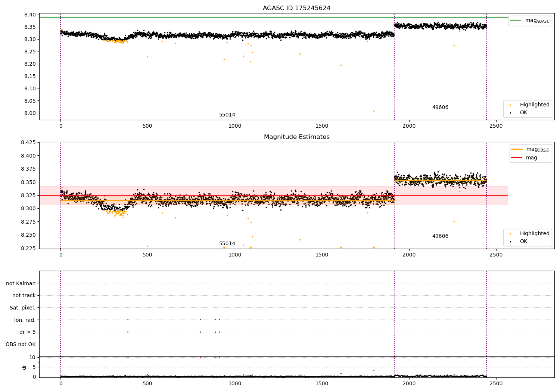
Task: Click the 55014 label in the middle plot
Action: (x=227, y=244)
